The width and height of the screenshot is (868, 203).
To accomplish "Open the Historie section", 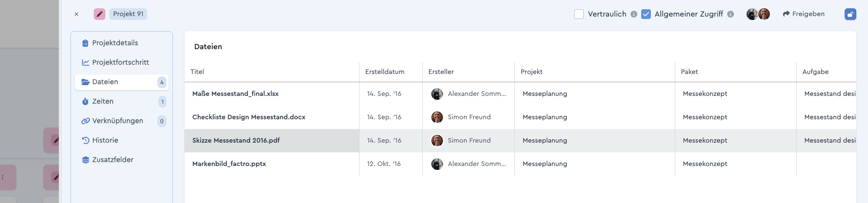I will (105, 140).
